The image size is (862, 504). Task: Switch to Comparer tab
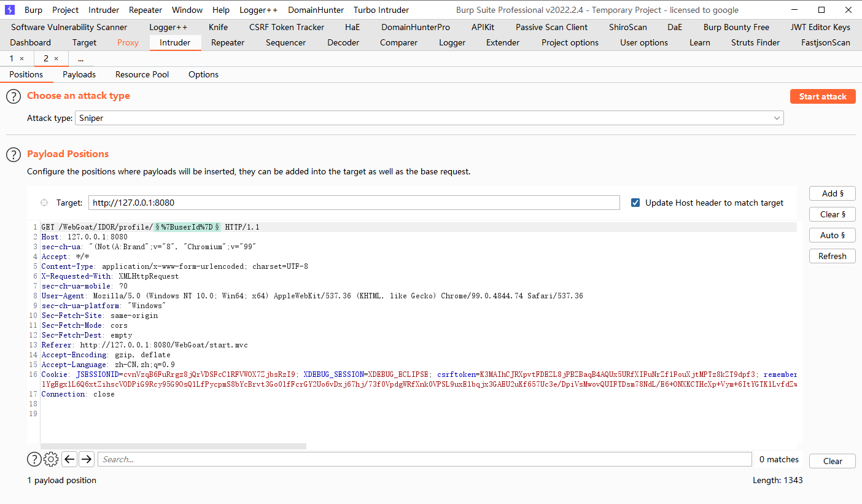tap(398, 42)
